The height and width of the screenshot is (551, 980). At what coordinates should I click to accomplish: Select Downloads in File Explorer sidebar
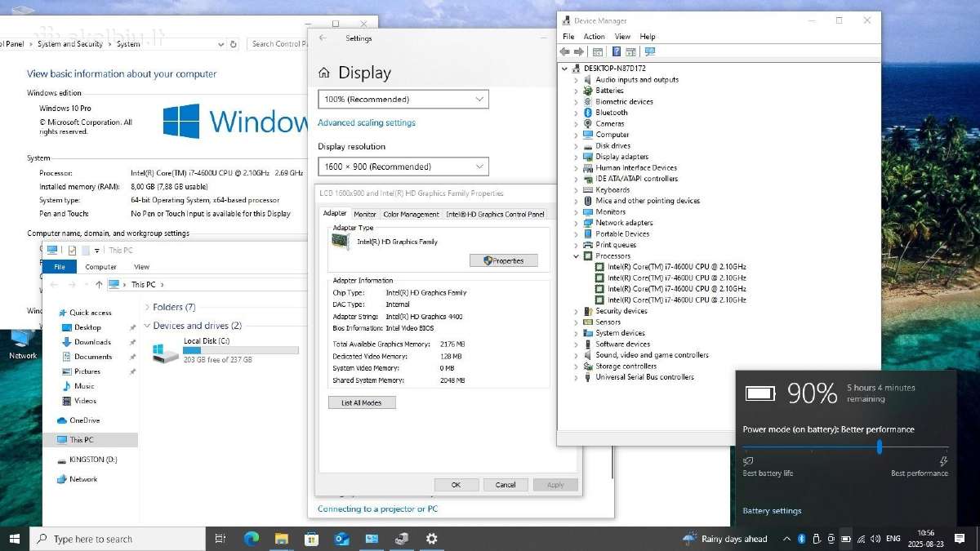[x=92, y=342]
